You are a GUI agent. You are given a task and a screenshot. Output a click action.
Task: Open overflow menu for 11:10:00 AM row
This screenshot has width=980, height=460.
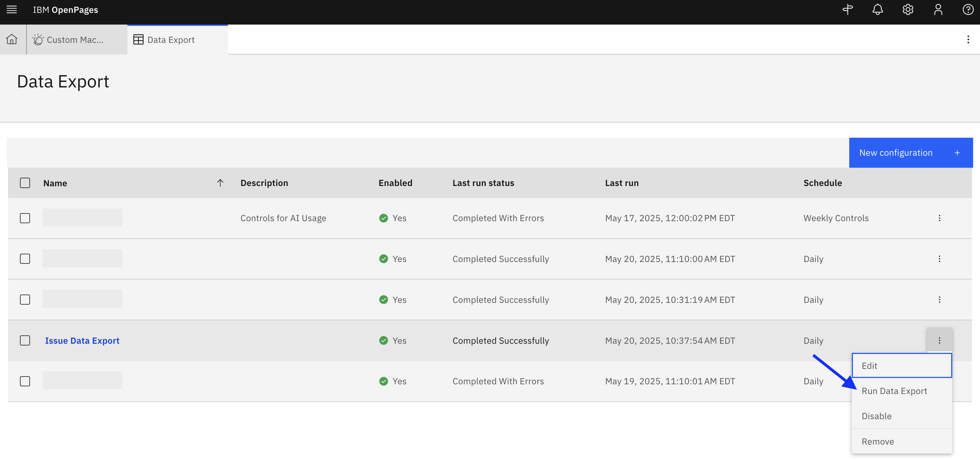[x=939, y=259]
